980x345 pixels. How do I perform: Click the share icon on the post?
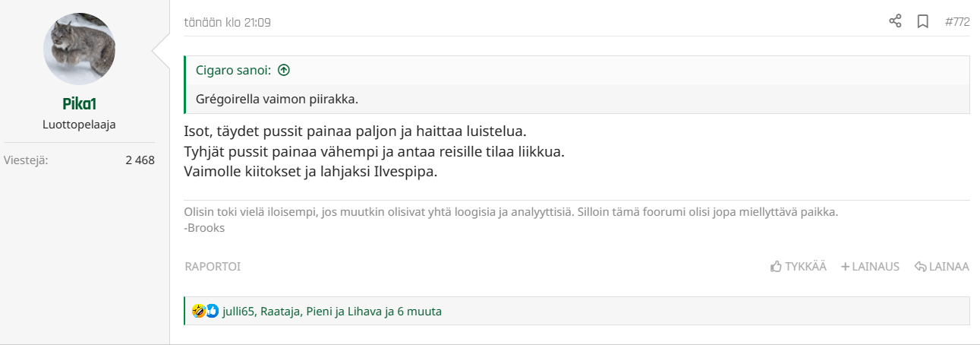(895, 21)
